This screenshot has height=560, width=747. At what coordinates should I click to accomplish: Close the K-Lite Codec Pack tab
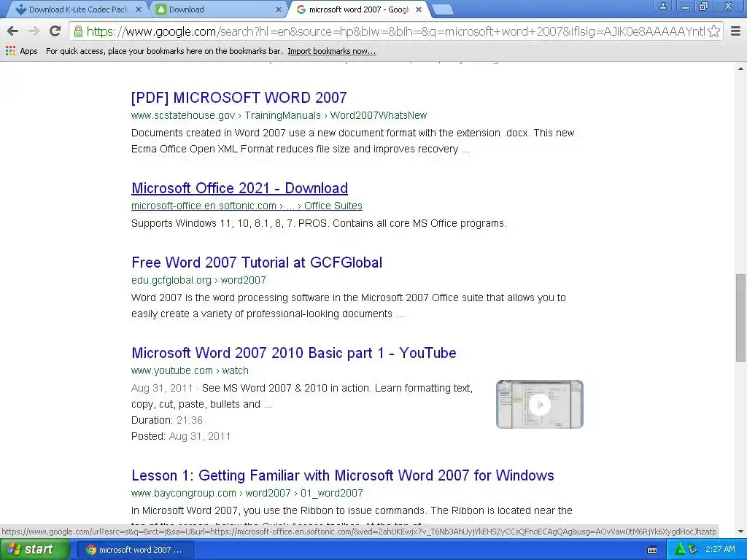(x=138, y=9)
